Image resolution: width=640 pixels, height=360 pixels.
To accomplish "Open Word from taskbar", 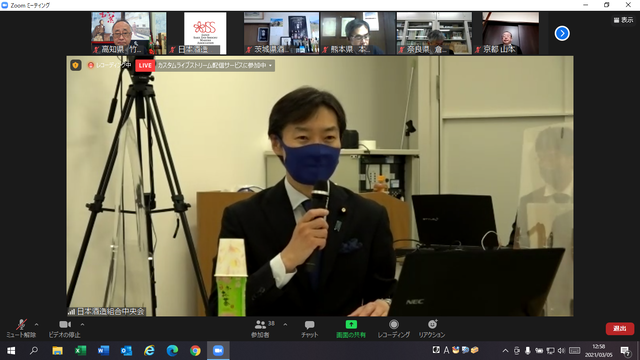I will [x=103, y=351].
